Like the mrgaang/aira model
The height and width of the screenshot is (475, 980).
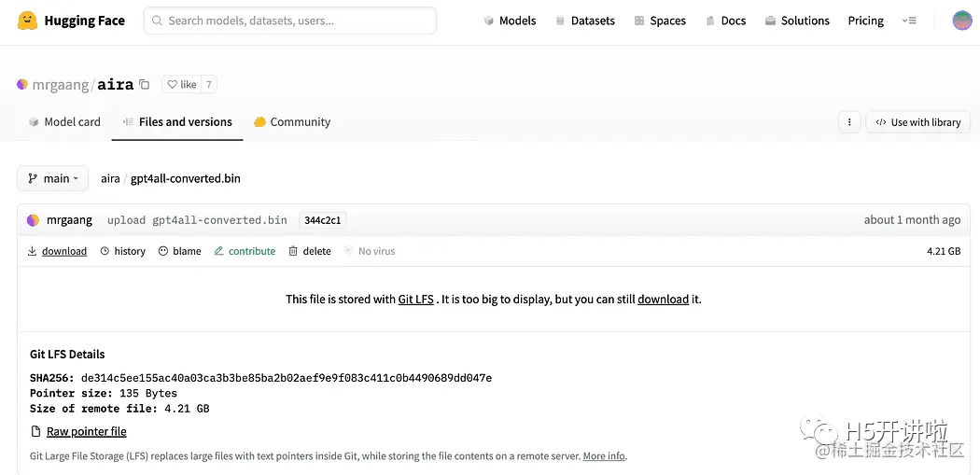[181, 84]
